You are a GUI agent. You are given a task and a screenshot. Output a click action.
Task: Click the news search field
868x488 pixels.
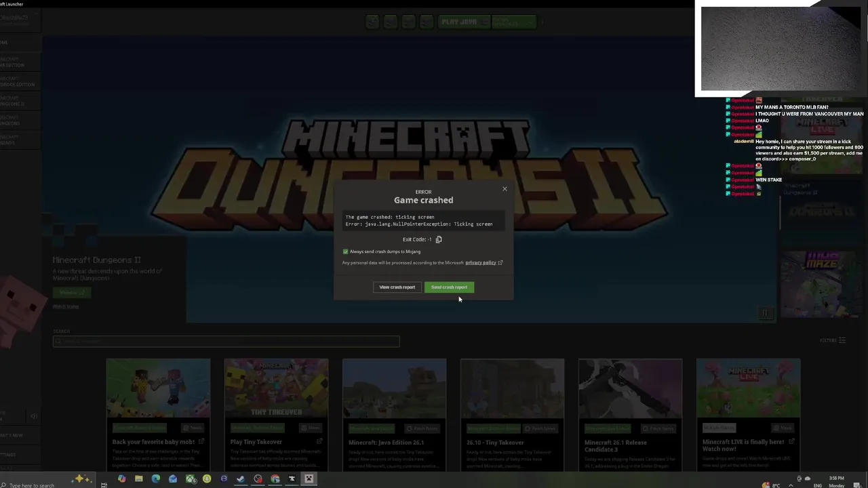point(226,341)
